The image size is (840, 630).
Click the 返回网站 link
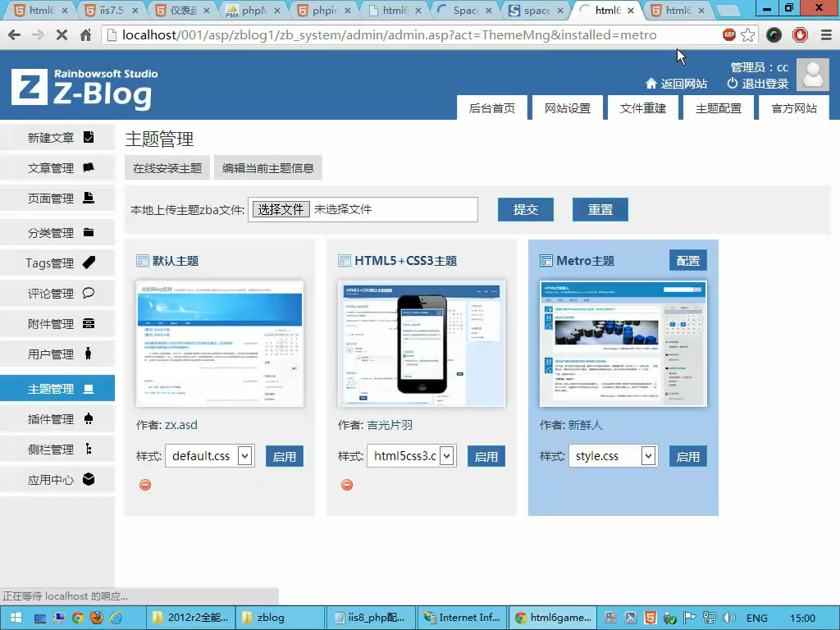(677, 84)
